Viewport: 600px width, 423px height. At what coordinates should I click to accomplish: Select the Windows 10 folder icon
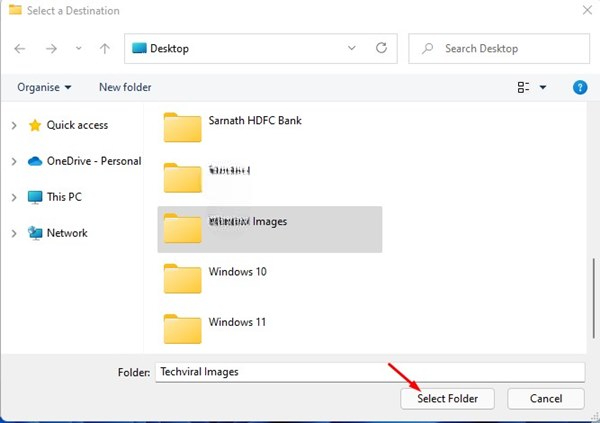[x=183, y=279]
